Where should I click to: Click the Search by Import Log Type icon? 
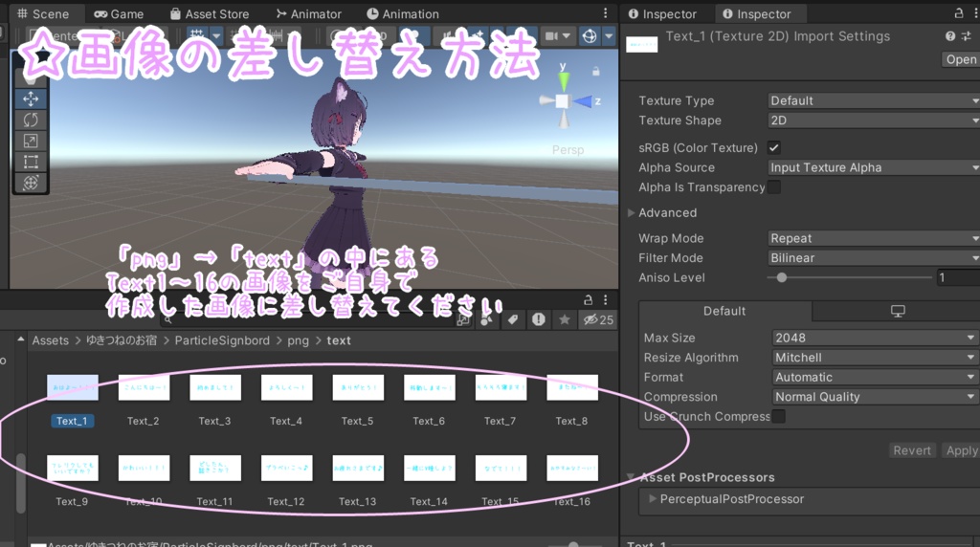pyautogui.click(x=538, y=319)
